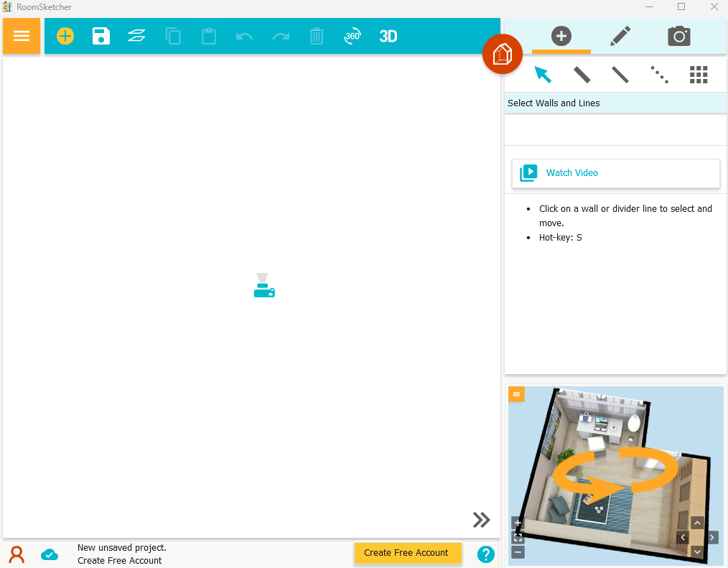Click the user account icon
Screen dimensions: 728x568
click(x=17, y=554)
